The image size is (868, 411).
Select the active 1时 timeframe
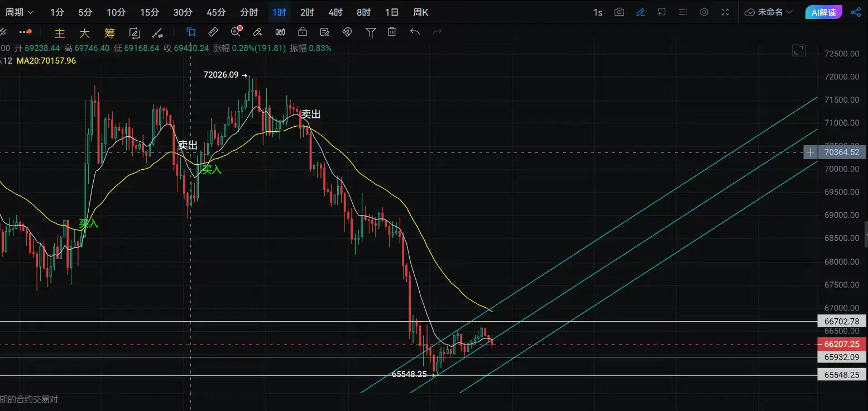point(279,12)
